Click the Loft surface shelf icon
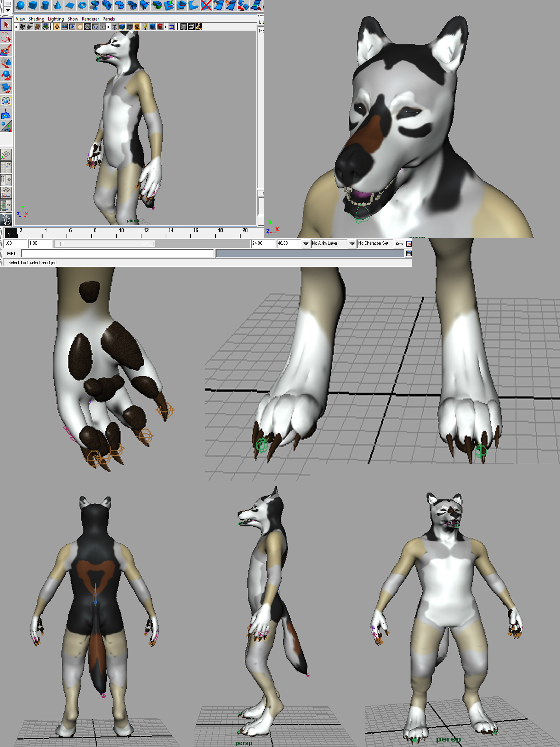 [x=107, y=5]
